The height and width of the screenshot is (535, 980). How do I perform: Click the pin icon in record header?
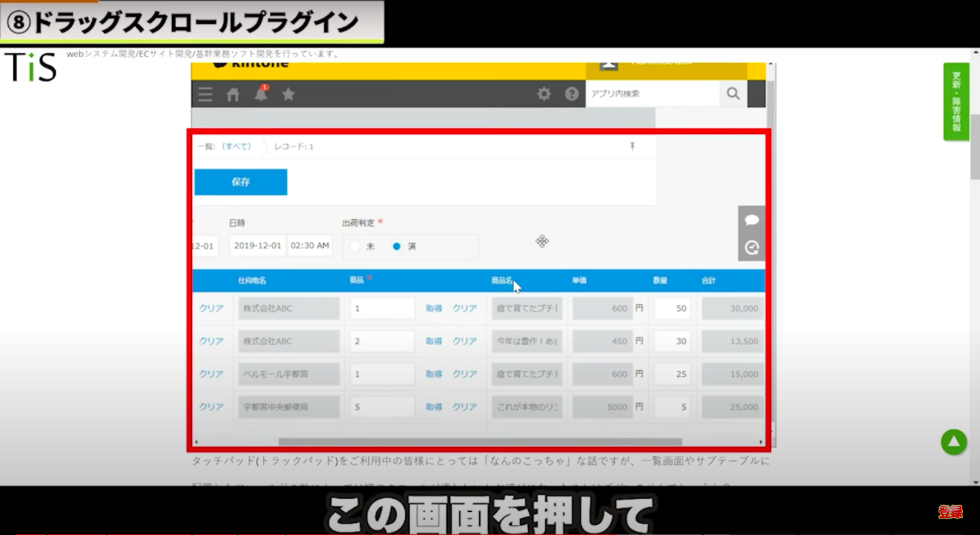[632, 146]
